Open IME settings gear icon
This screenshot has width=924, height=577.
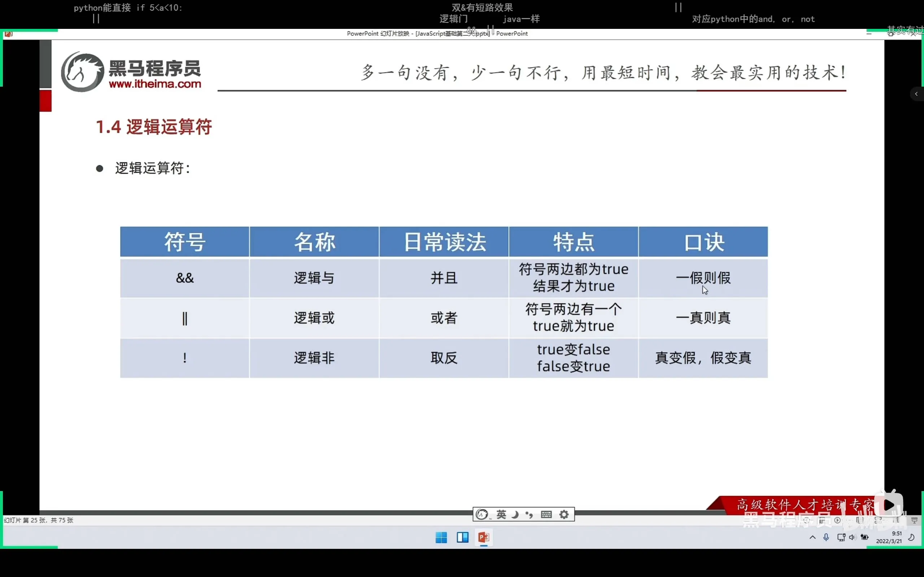coord(564,515)
